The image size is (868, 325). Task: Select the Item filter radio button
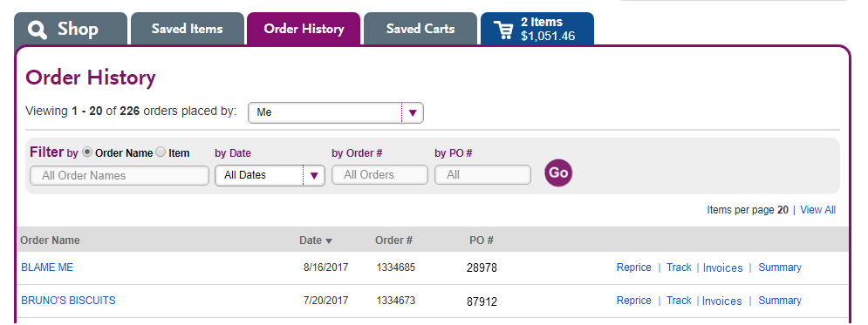point(161,152)
